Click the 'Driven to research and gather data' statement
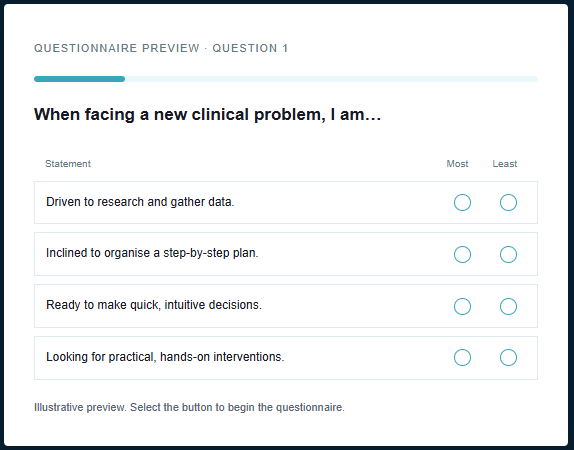The width and height of the screenshot is (574, 450). tap(140, 202)
